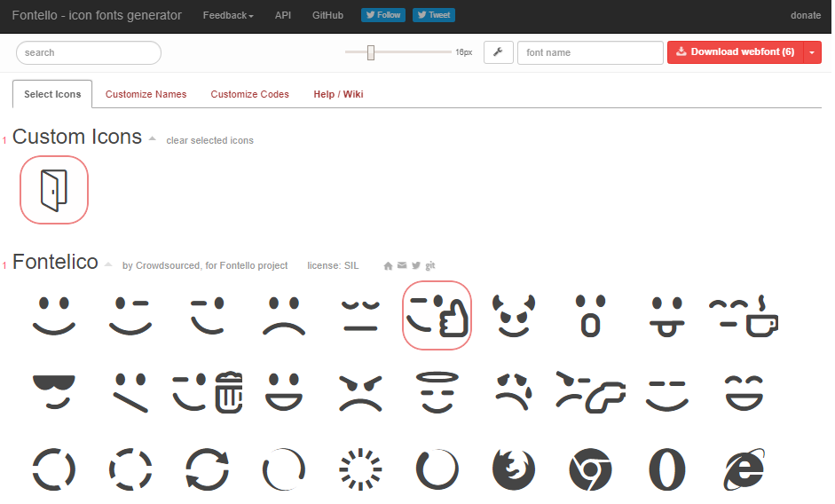
Task: Open the Fontelico git link
Action: pos(430,265)
